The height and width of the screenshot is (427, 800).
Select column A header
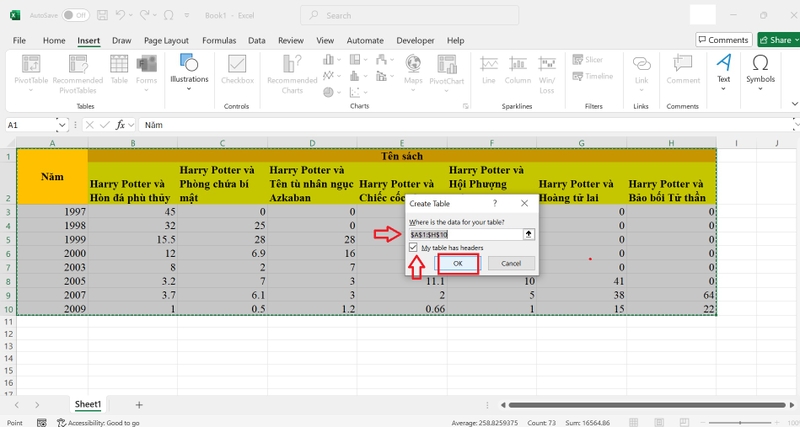tap(53, 143)
